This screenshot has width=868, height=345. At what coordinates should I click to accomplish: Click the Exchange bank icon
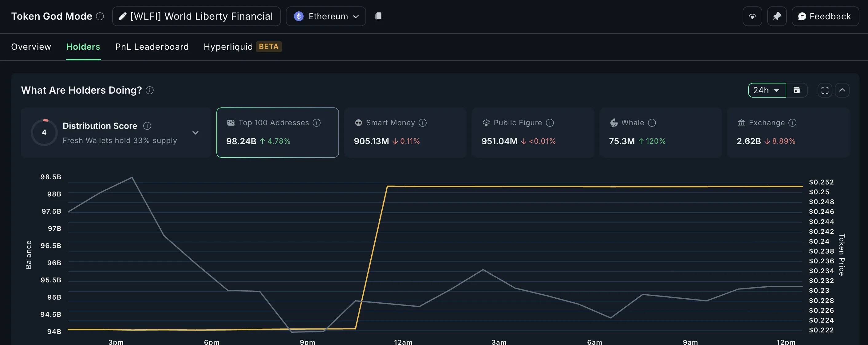pyautogui.click(x=741, y=123)
